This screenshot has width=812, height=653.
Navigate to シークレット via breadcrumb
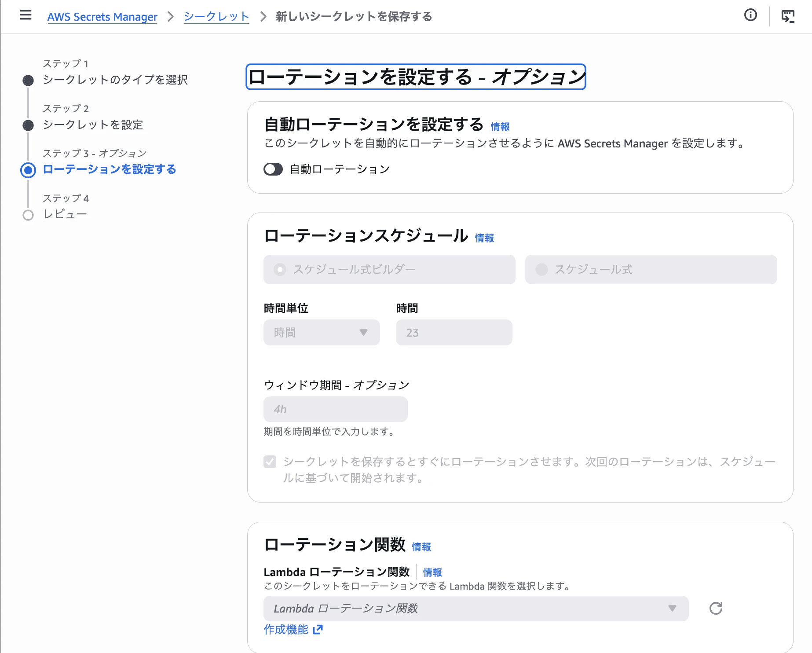(216, 16)
